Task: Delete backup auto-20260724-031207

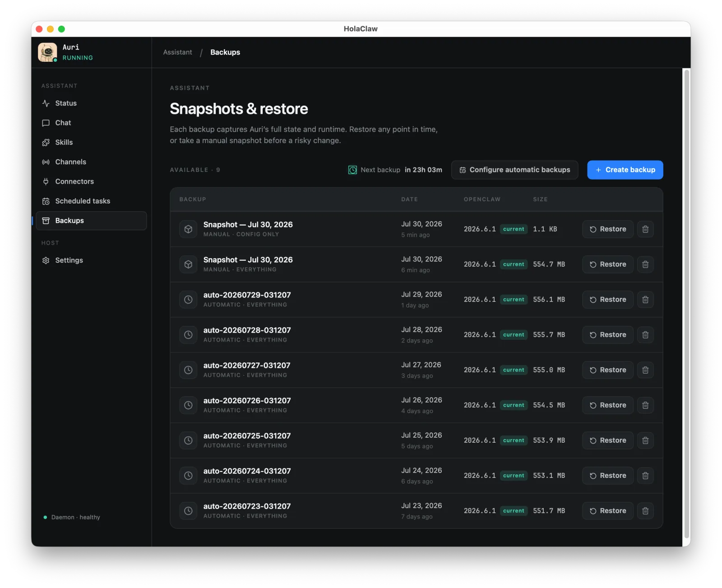Action: point(645,476)
